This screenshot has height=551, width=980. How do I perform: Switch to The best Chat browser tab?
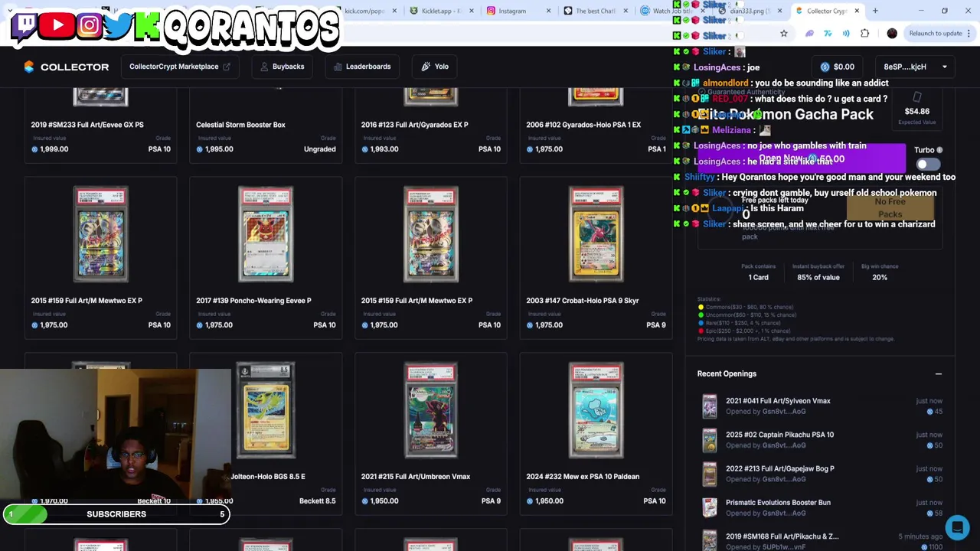tap(595, 11)
